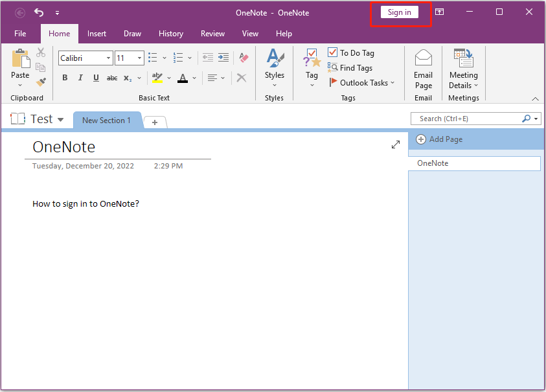Open the ribbon display options icon
This screenshot has width=546, height=392.
[439, 12]
